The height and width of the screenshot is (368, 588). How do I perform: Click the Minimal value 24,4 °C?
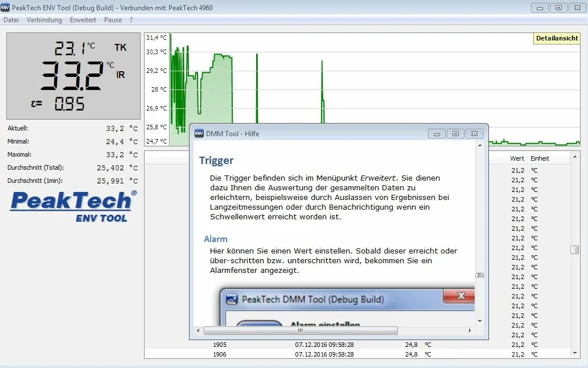(122, 141)
